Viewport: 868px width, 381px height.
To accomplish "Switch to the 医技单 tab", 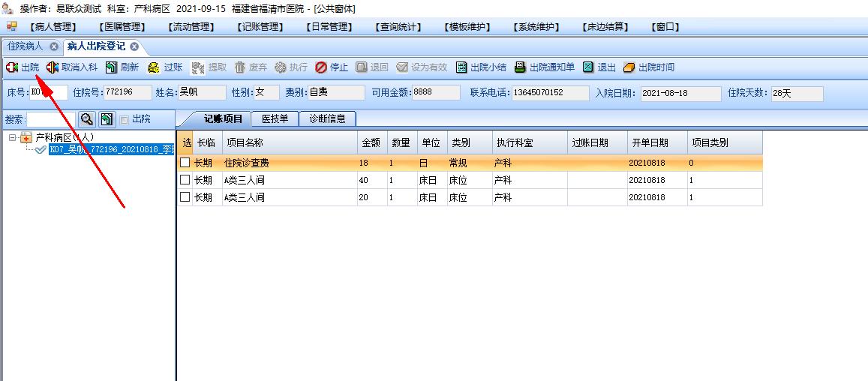I will pyautogui.click(x=275, y=118).
